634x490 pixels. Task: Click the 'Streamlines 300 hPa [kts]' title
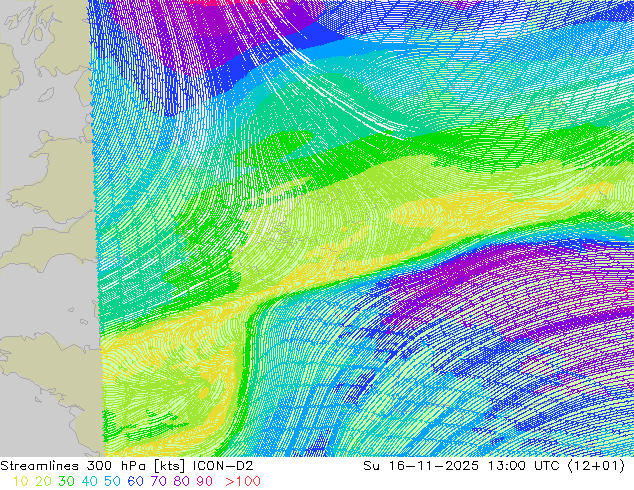(93, 466)
